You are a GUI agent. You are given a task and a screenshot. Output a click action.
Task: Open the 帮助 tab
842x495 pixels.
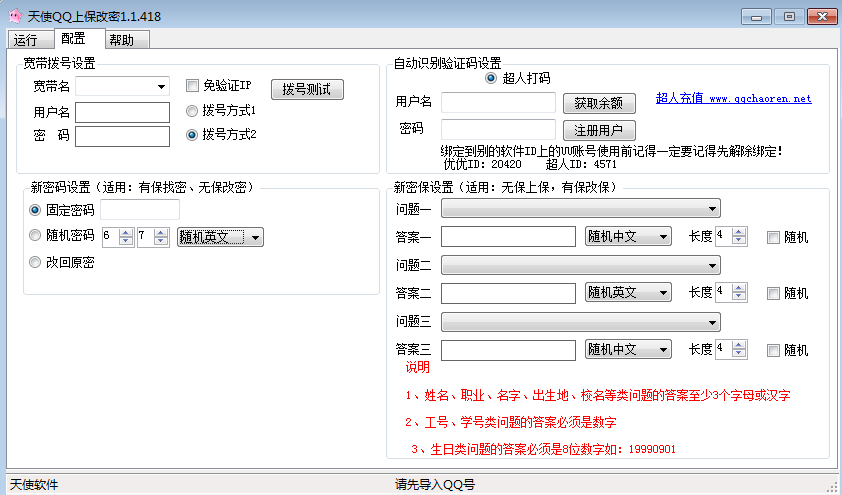(x=122, y=40)
